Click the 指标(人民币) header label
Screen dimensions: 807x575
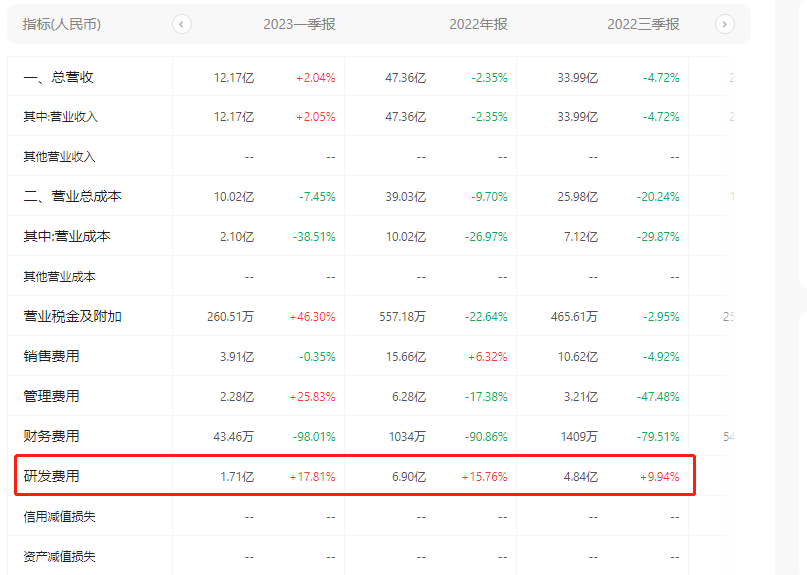[62, 24]
